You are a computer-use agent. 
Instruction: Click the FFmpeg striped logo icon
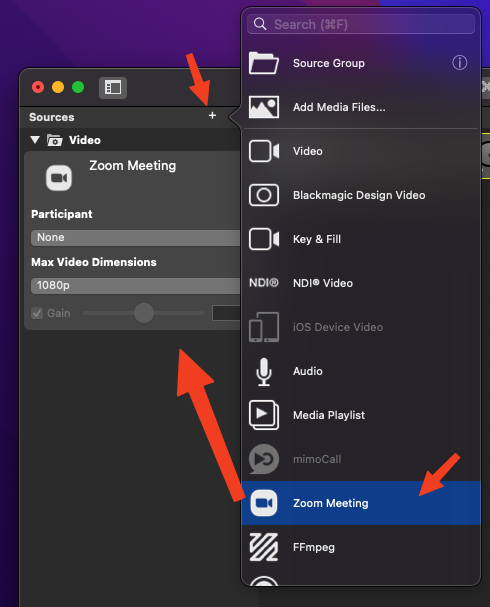tap(264, 547)
